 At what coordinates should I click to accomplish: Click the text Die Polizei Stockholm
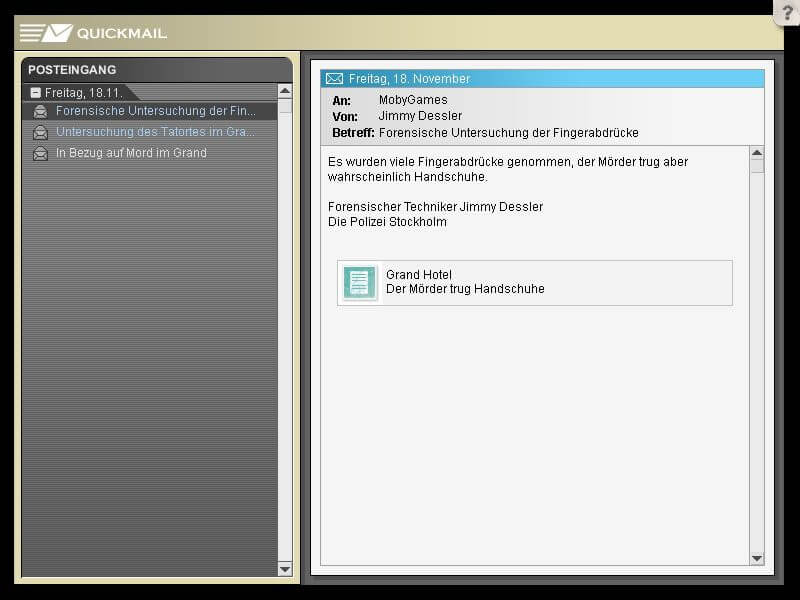(x=387, y=222)
